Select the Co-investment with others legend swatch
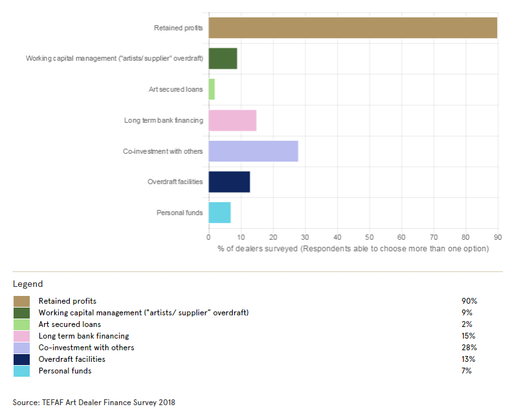 click(x=21, y=348)
